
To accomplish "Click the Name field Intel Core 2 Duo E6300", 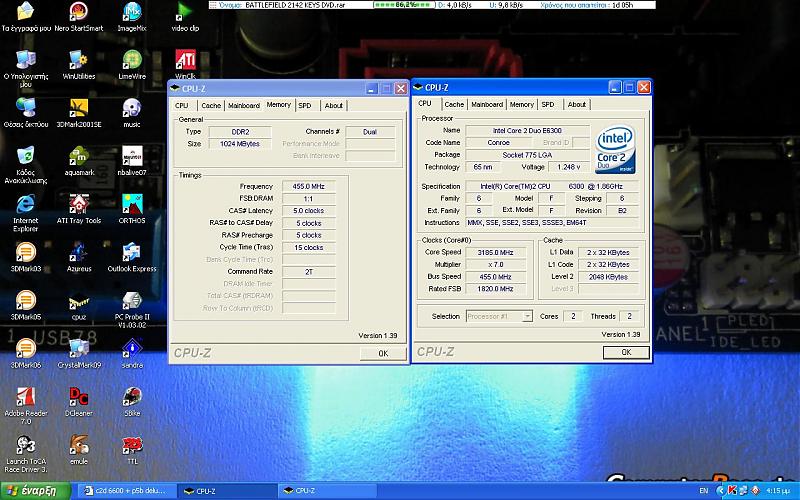I will coord(528,131).
